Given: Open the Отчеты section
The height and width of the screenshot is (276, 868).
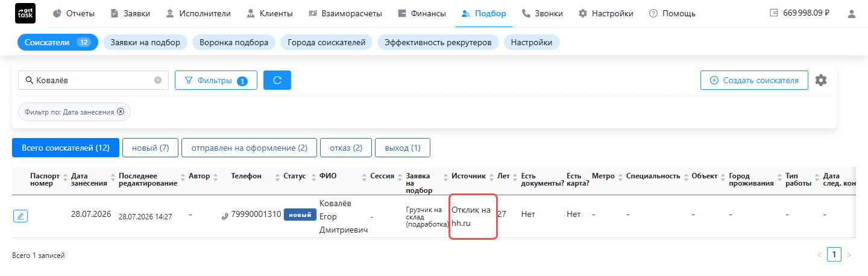Looking at the screenshot, I should coord(74,13).
